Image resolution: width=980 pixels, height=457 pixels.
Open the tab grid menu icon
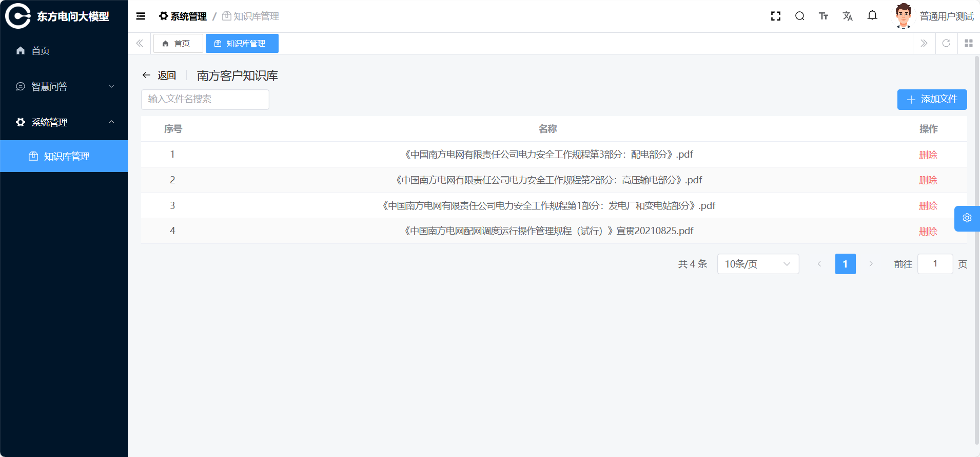pyautogui.click(x=968, y=44)
